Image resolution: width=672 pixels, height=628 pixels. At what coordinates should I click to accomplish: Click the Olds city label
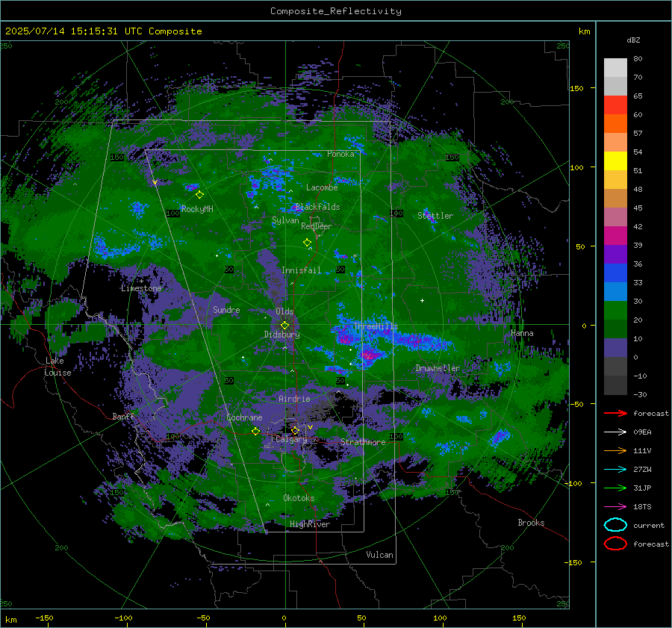coord(284,311)
